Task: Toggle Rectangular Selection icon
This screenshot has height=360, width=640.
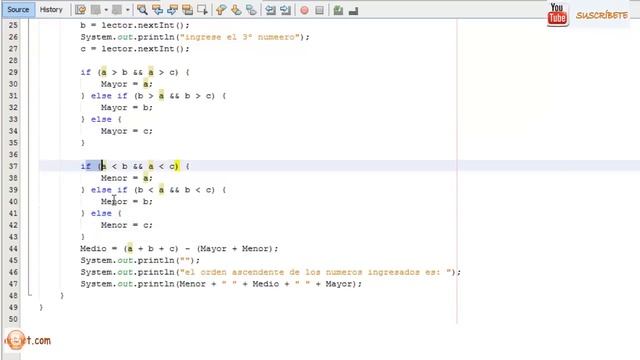Action: point(202,10)
